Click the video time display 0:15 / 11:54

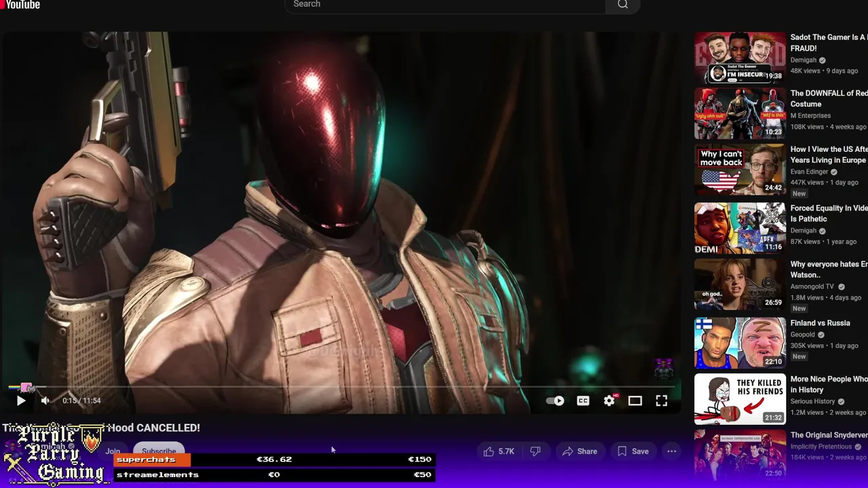[81, 401]
